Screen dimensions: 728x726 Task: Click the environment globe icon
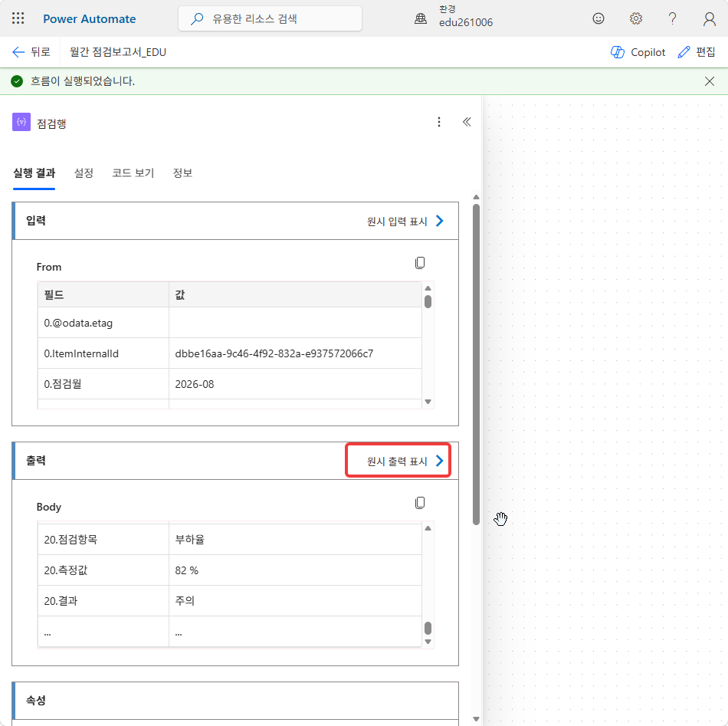point(421,18)
